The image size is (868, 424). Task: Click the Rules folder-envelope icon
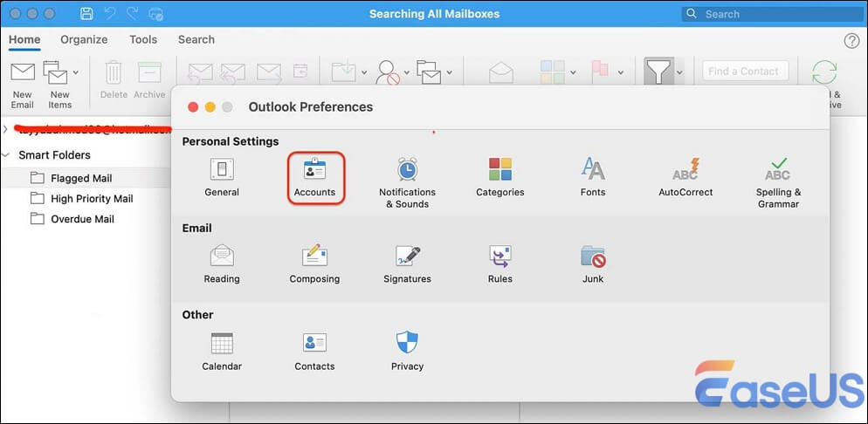[429, 72]
